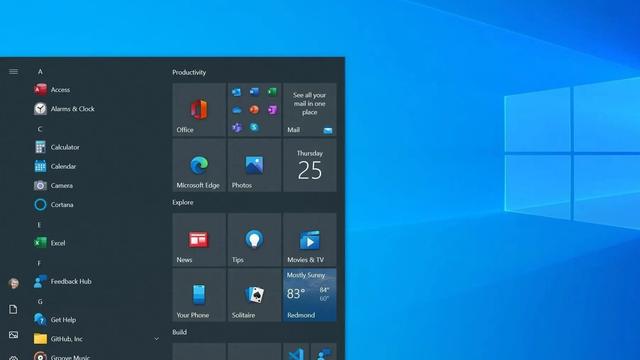640x360 pixels.
Task: Open the Office tile
Action: click(x=199, y=109)
